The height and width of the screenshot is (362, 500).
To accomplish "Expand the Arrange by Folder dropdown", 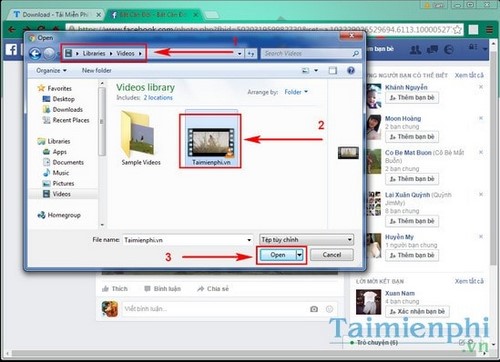I will 296,92.
